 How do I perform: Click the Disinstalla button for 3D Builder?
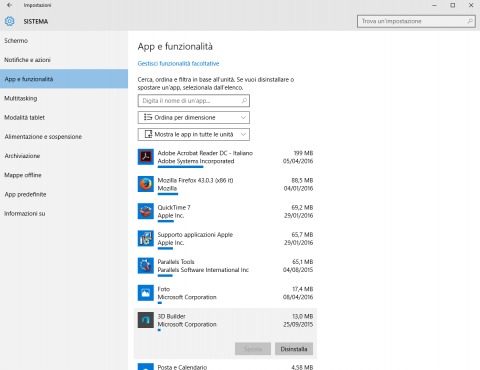(294, 349)
